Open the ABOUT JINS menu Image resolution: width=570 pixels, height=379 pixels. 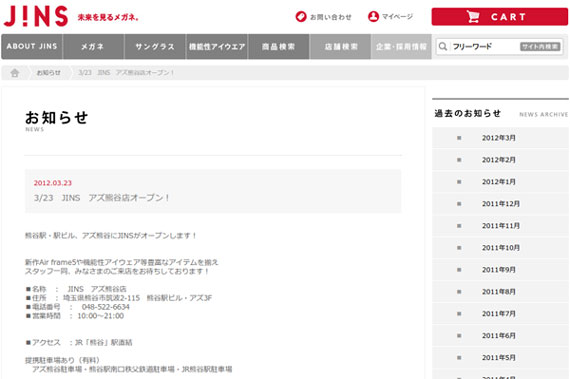[32, 47]
